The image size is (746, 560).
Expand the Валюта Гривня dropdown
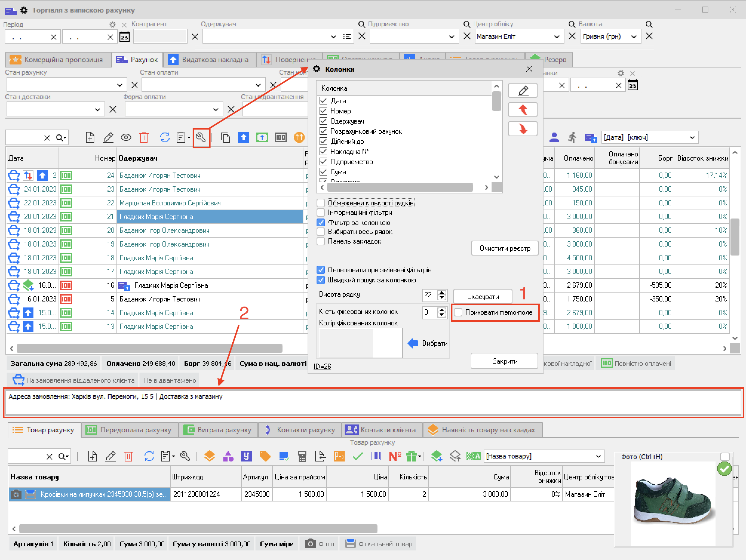[x=634, y=37]
